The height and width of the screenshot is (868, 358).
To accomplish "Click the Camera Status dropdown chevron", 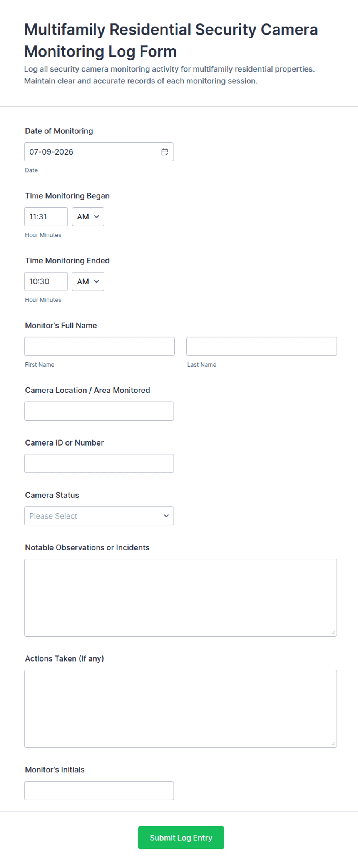I will [166, 516].
